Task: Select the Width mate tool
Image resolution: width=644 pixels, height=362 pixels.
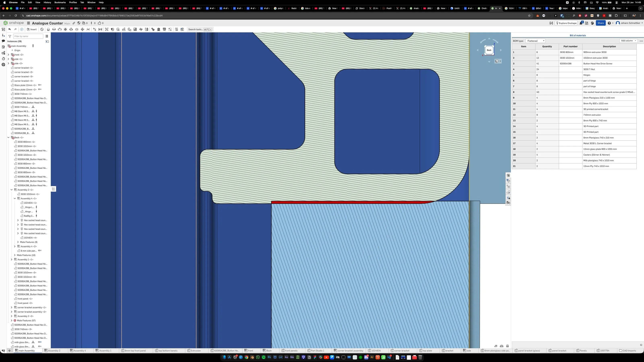Action: [x=100, y=29]
